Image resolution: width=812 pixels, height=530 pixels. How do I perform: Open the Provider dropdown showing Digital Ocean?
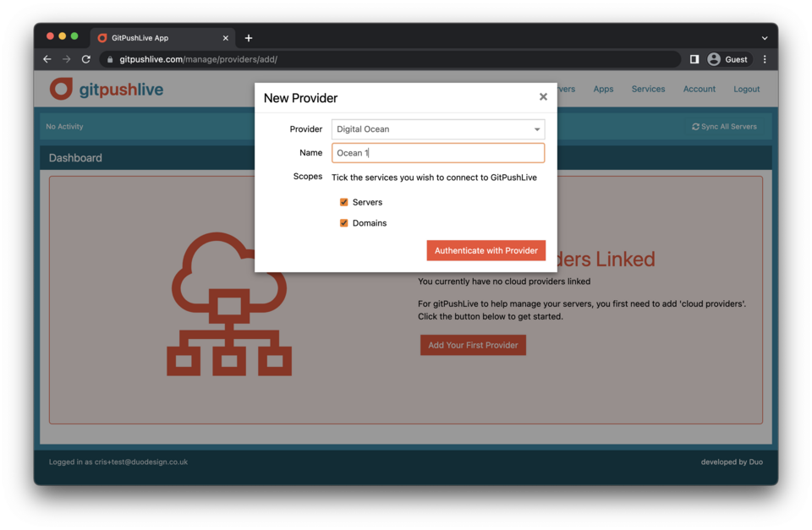pos(438,128)
